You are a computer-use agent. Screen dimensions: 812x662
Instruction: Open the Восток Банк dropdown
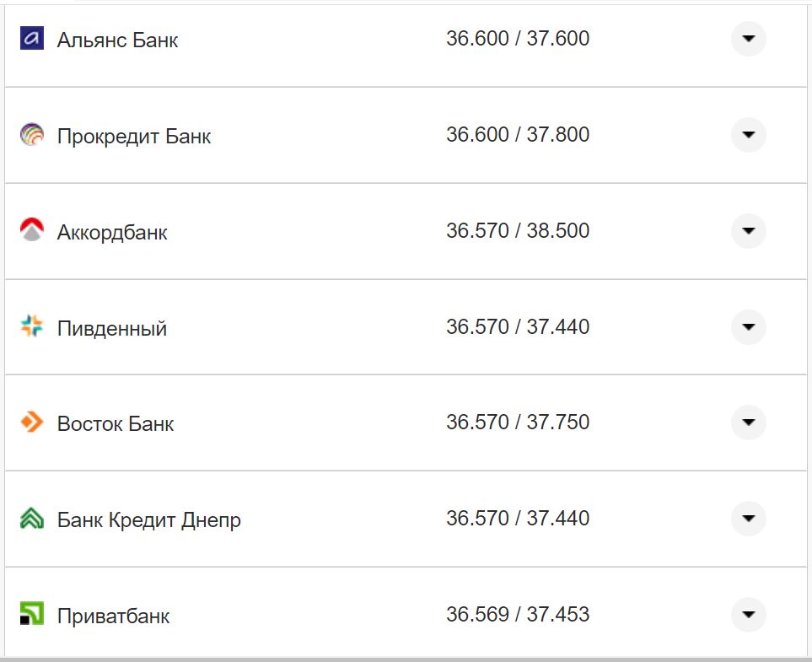click(x=748, y=423)
